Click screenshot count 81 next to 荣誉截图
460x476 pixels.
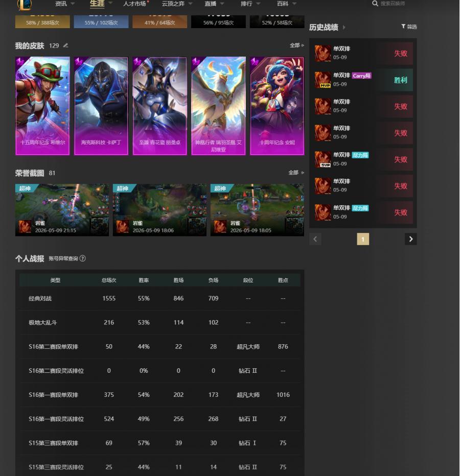click(52, 173)
